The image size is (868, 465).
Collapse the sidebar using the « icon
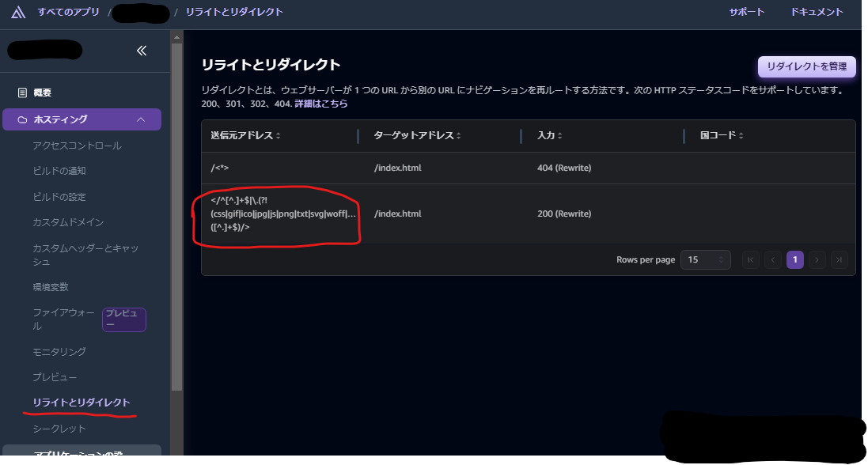click(142, 50)
